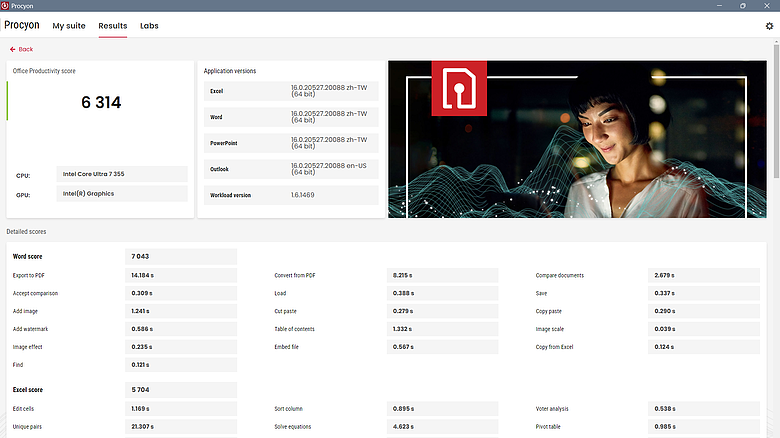Click the red Back arrow icon
Screen dimensions: 780x438
pos(12,49)
